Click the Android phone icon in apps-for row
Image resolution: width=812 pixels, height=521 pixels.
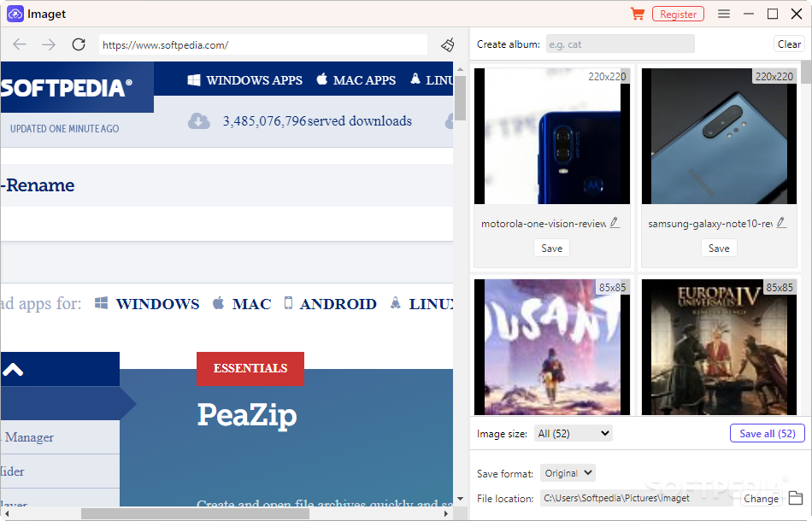[288, 302]
